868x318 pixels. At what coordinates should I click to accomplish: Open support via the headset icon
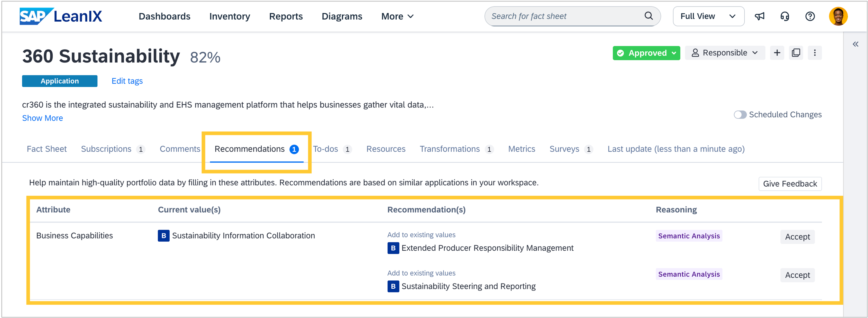pos(784,16)
